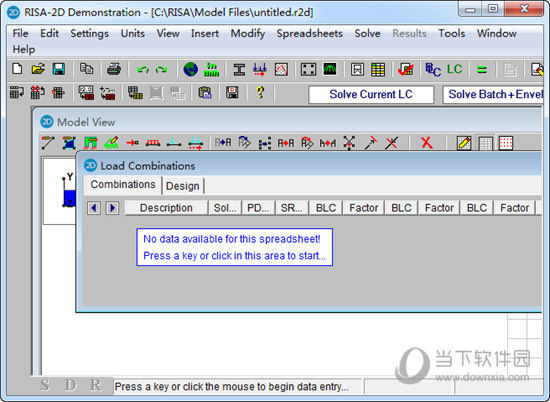550x402 pixels.
Task: Click the New file icon
Action: pos(17,69)
